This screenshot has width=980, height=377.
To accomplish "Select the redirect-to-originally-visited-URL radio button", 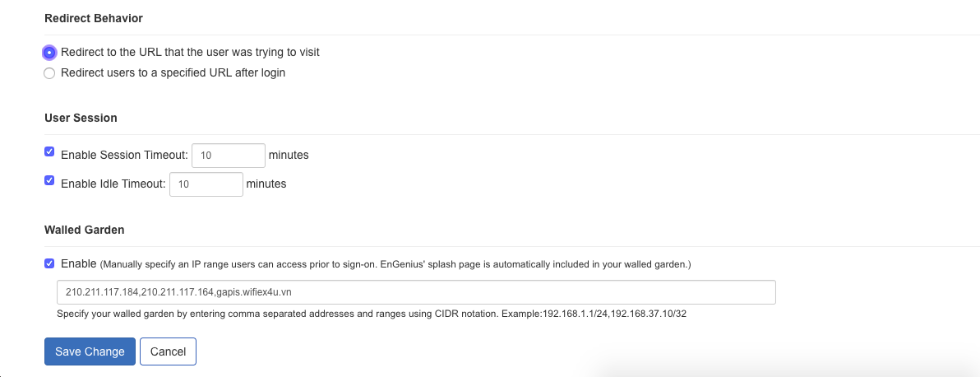I will point(49,53).
